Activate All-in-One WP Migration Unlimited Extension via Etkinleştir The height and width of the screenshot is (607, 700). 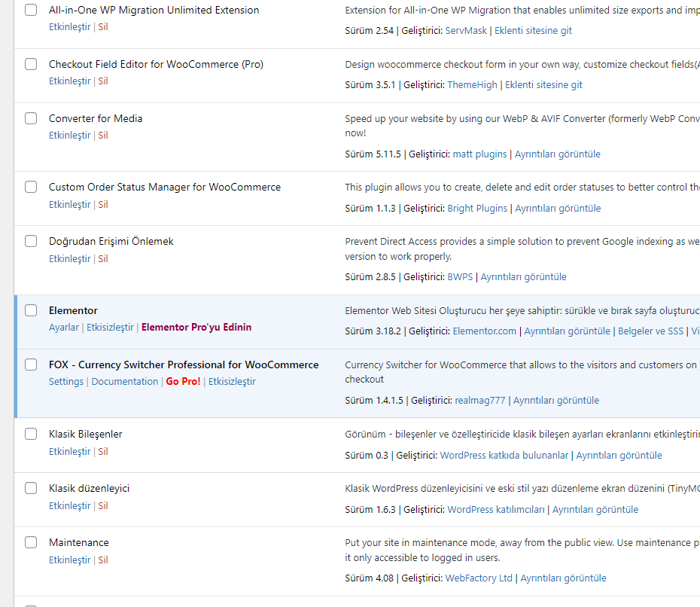[x=70, y=27]
